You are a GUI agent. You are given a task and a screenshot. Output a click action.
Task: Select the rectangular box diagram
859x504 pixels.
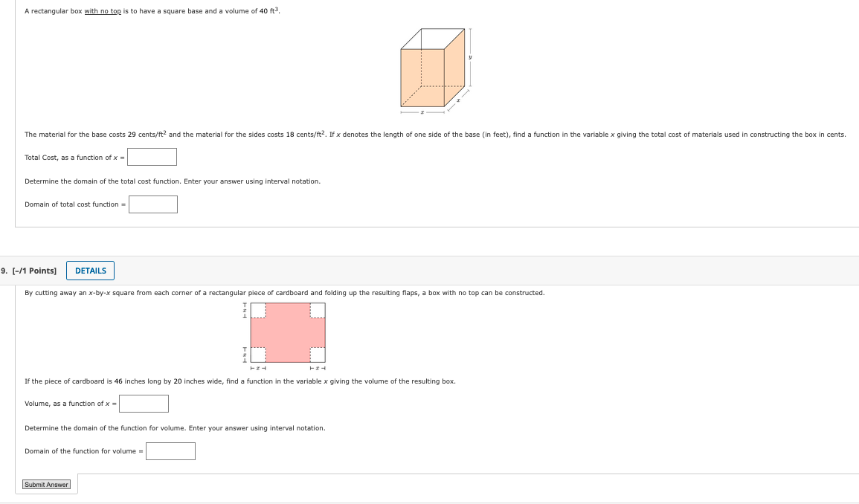click(434, 71)
